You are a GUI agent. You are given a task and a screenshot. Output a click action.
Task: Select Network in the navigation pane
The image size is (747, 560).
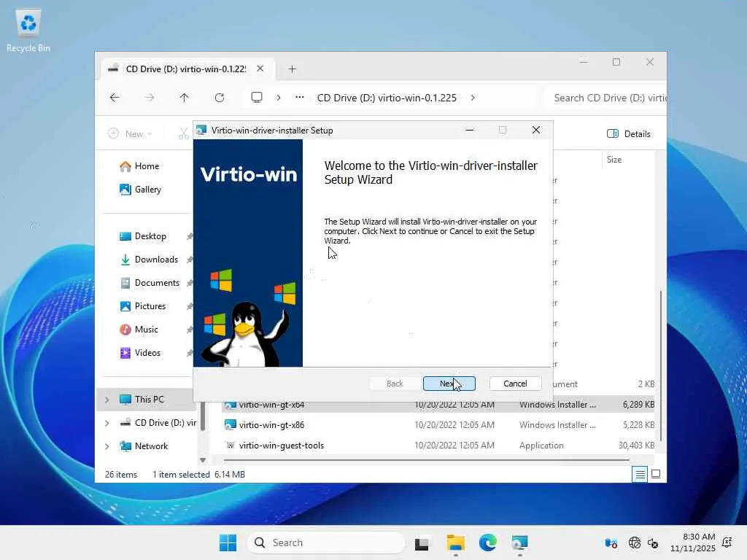click(x=151, y=446)
